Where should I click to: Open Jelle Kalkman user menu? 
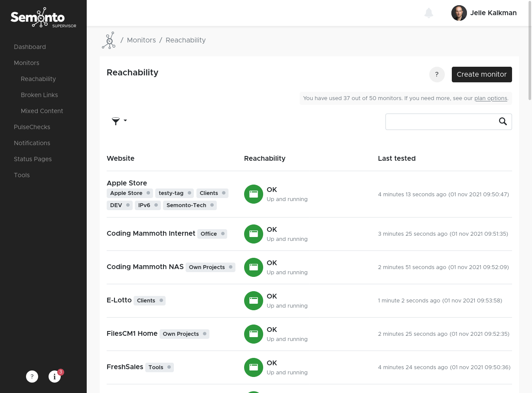[x=484, y=13]
